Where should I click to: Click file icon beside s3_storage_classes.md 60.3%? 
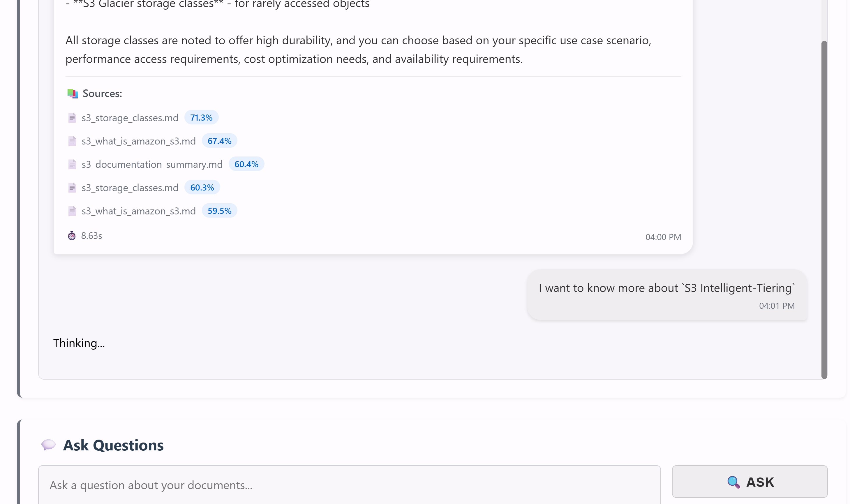pos(72,188)
